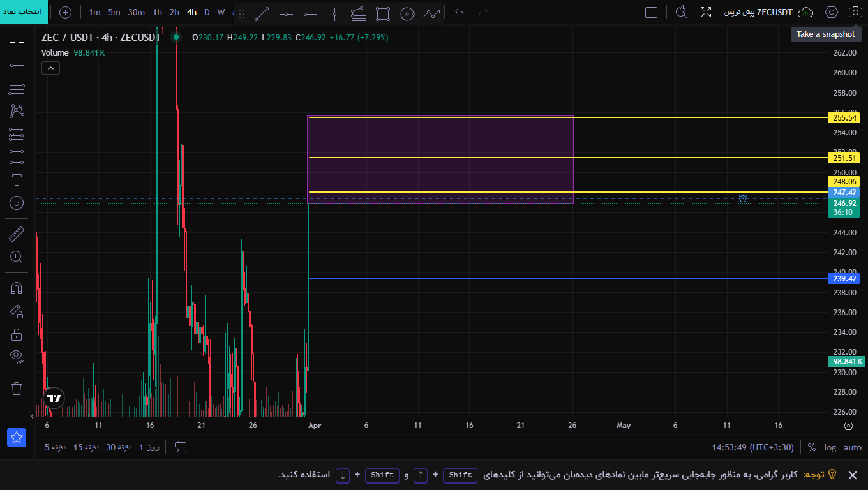Open the emoji icons tool

(x=17, y=203)
